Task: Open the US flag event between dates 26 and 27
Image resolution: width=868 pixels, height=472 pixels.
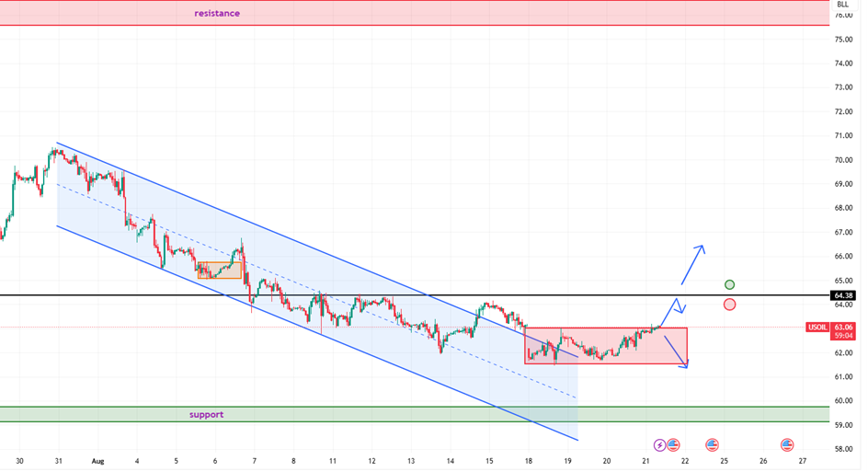Action: tap(787, 444)
